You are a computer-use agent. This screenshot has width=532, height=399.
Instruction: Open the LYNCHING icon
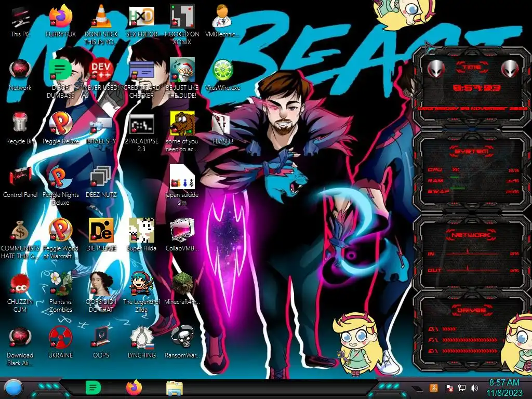coord(141,343)
